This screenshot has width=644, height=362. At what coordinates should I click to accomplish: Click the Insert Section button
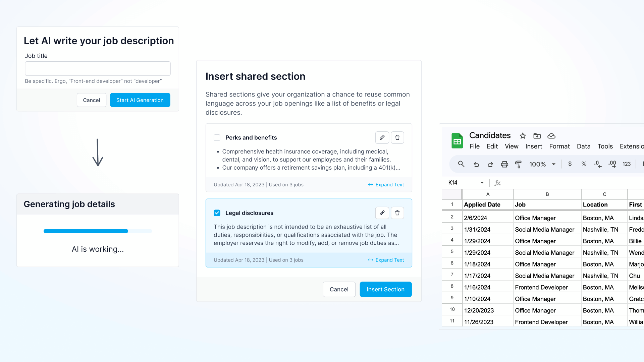click(385, 289)
